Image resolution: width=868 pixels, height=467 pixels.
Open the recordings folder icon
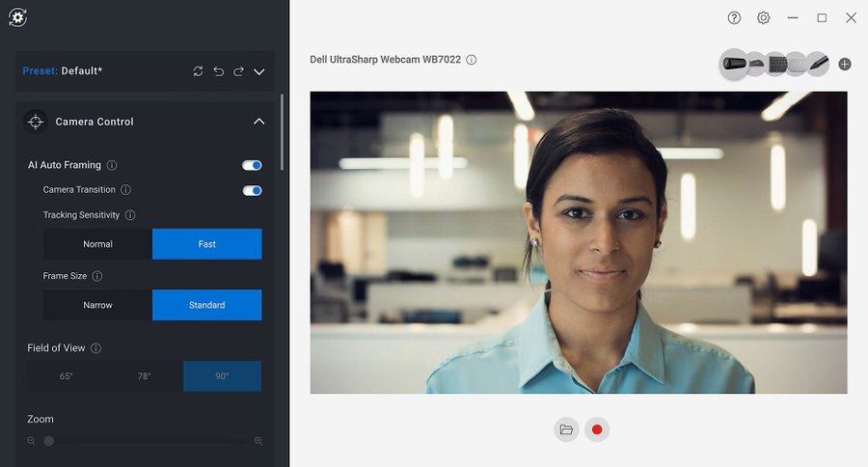566,429
